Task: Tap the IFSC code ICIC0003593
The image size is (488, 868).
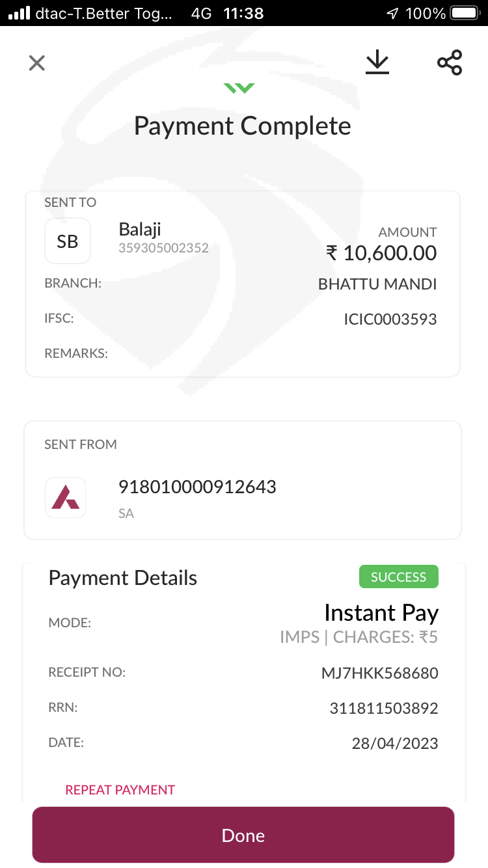Action: click(x=390, y=319)
